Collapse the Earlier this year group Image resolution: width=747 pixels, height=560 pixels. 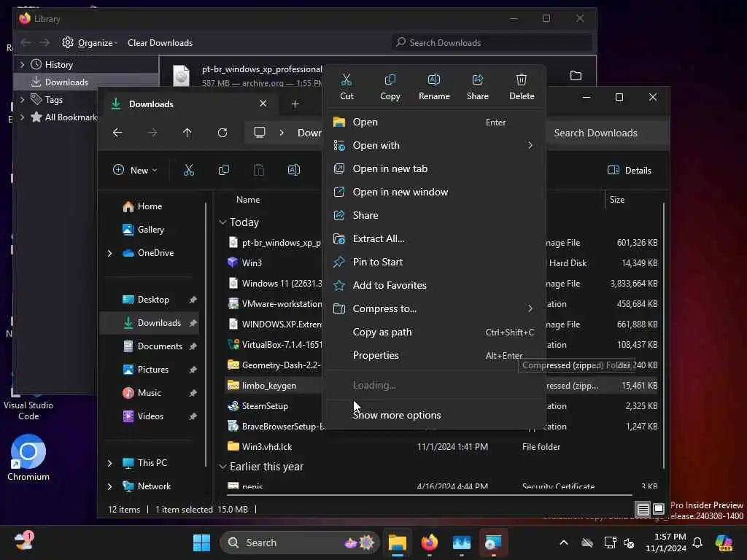(x=222, y=467)
